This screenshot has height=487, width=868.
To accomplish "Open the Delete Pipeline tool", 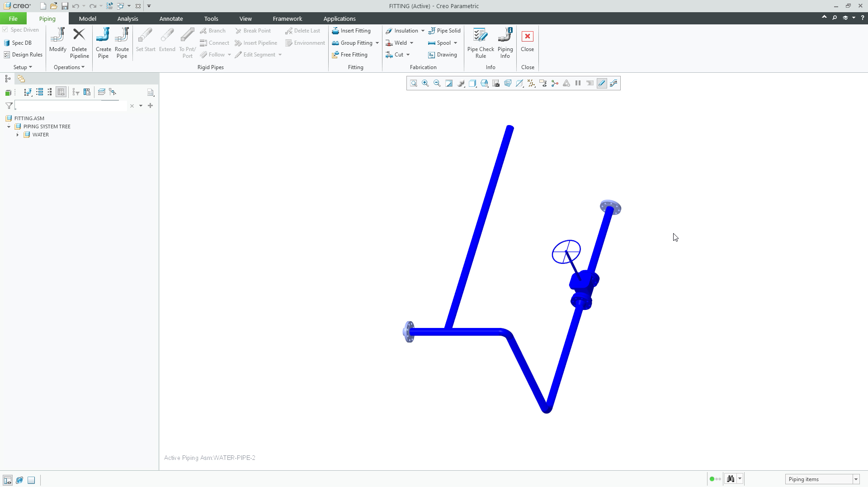I will point(79,43).
